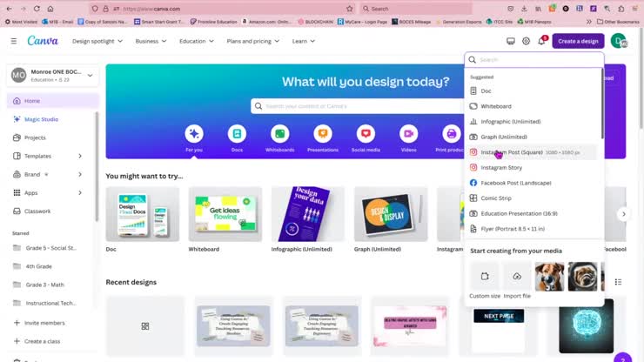The width and height of the screenshot is (644, 362).
Task: Open the Whiteboard suggestion thumbnail
Action: click(225, 214)
